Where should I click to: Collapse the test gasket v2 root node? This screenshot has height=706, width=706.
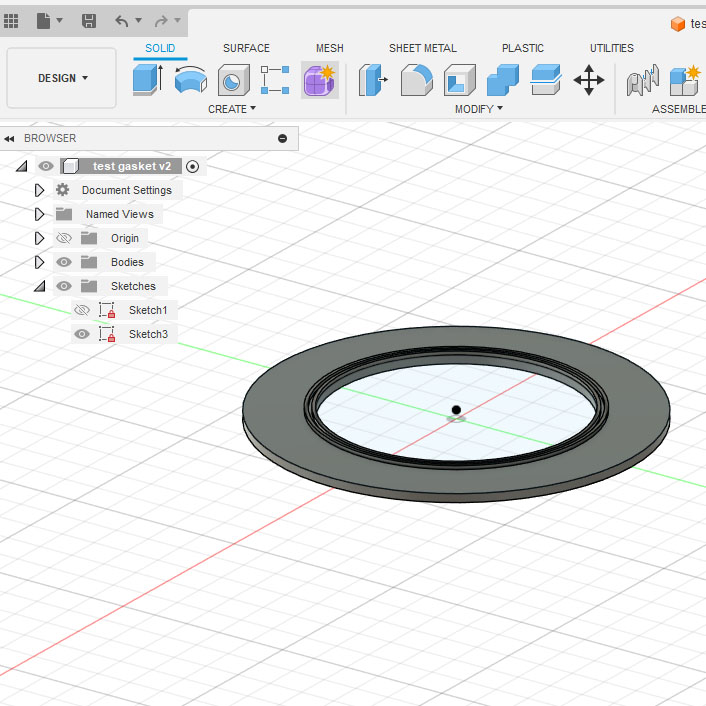(22, 167)
